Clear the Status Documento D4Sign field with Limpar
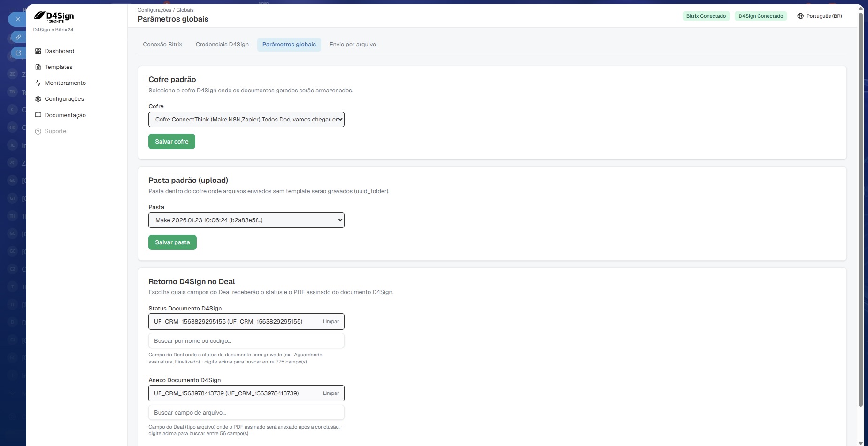The height and width of the screenshot is (446, 868). 331,322
